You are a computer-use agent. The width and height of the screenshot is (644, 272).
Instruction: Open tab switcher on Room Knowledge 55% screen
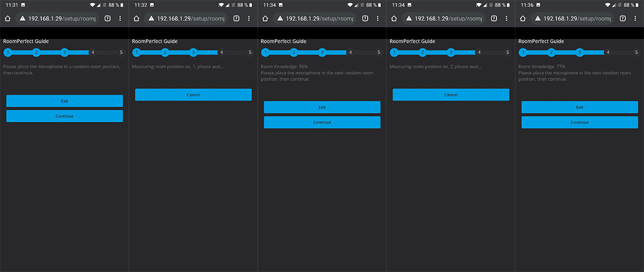[x=365, y=18]
